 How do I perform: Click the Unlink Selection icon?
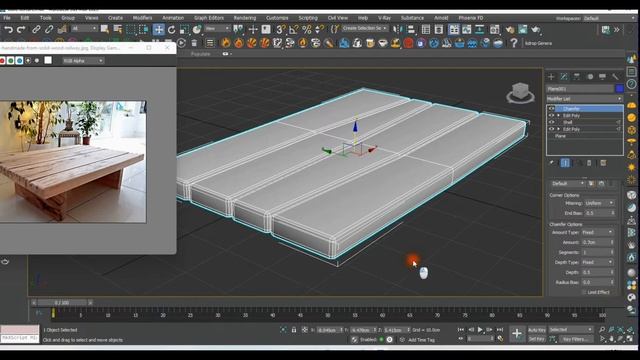coord(49,29)
